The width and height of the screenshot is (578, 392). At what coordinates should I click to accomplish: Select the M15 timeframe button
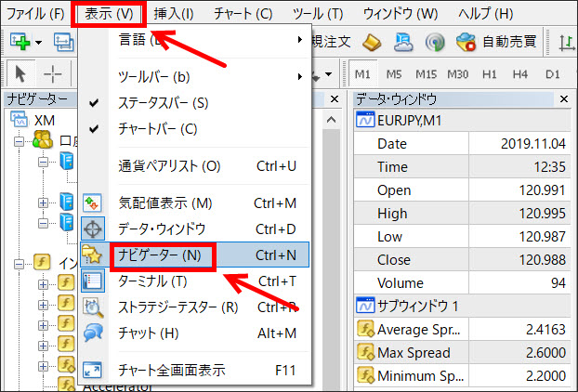click(x=427, y=73)
